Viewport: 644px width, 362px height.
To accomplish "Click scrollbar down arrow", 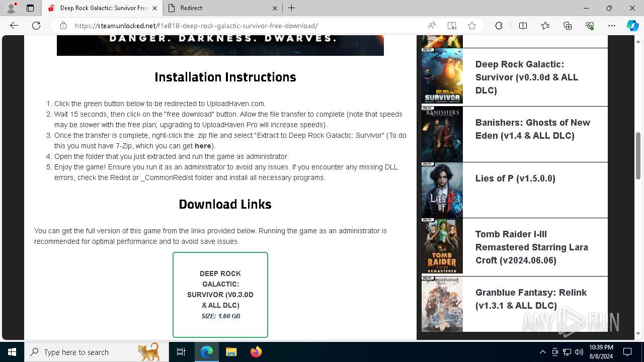I will click(x=638, y=333).
